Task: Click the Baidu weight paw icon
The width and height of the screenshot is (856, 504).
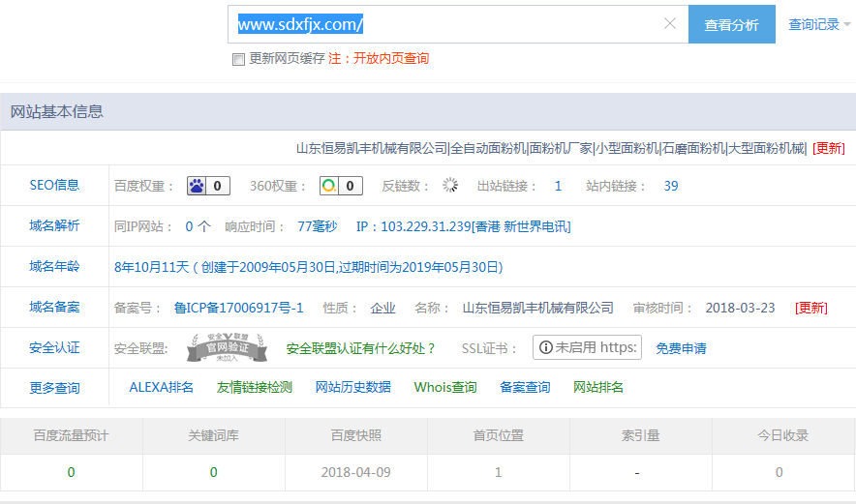Action: click(198, 186)
